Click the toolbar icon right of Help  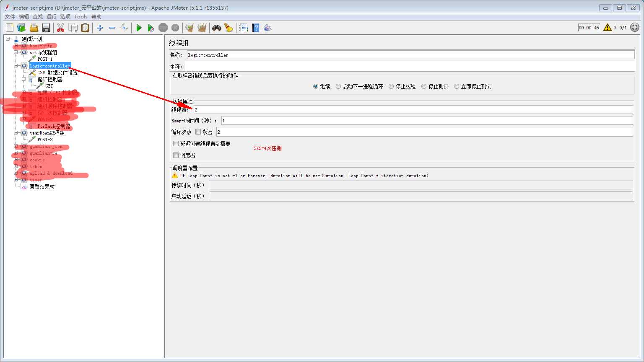267,28
